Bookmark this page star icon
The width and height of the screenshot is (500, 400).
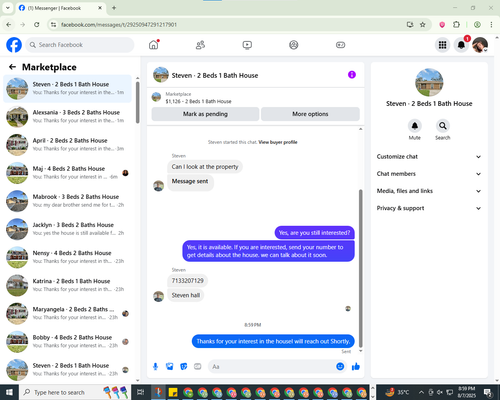point(423,24)
